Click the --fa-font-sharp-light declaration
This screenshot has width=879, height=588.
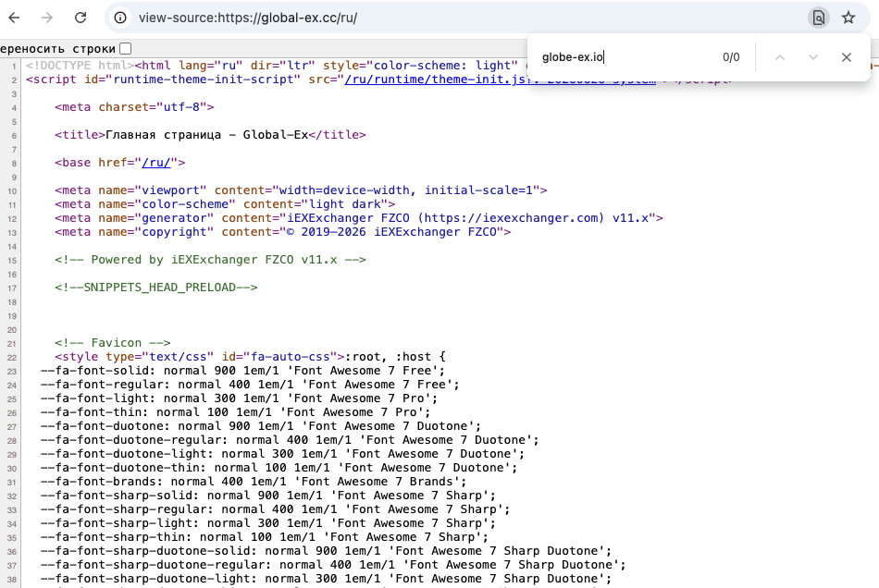[x=268, y=523]
